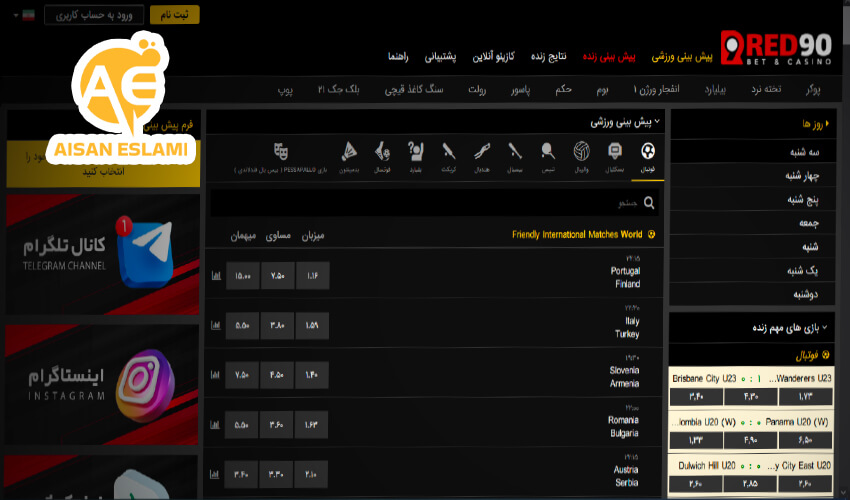Click the account login button
This screenshot has width=850, height=500.
tap(93, 15)
